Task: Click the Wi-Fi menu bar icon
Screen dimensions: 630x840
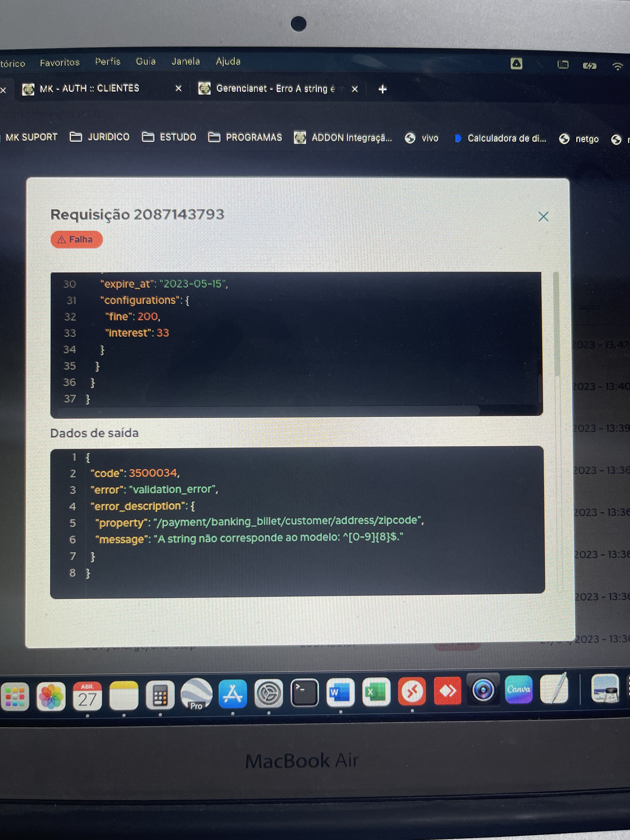Action: pos(617,66)
